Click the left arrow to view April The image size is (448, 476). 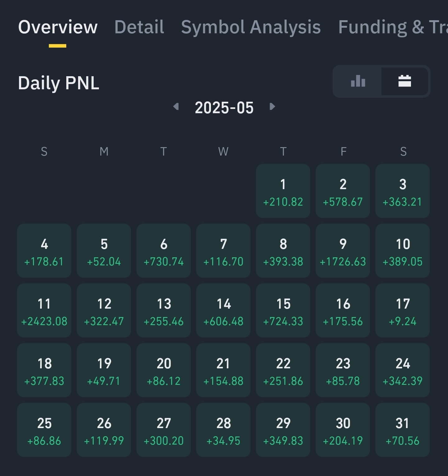click(x=176, y=107)
